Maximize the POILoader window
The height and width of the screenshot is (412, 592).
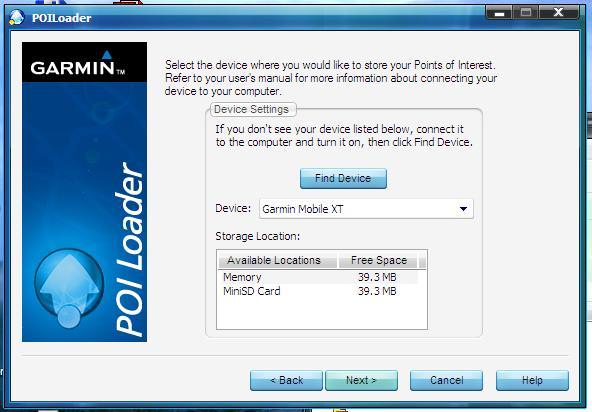pos(526,13)
